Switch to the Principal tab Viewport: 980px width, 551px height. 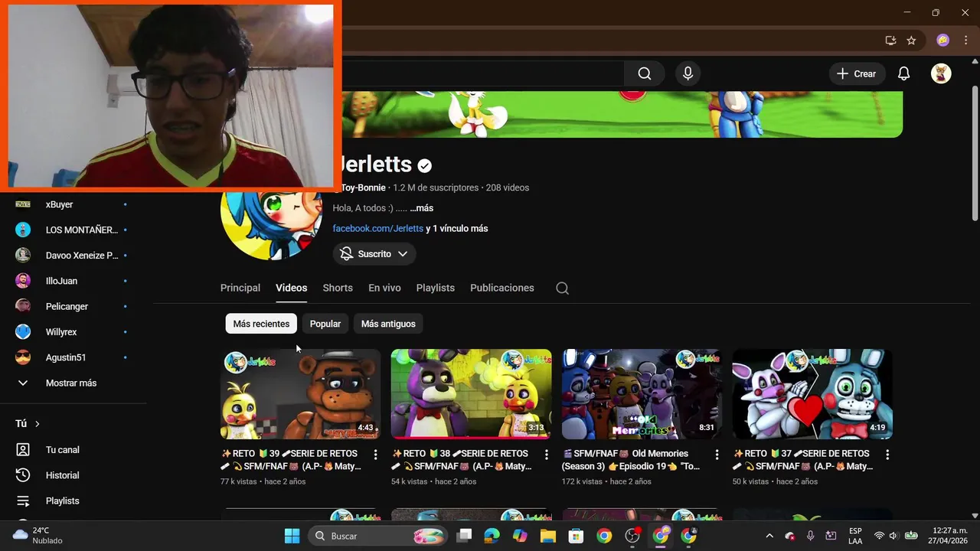point(240,288)
